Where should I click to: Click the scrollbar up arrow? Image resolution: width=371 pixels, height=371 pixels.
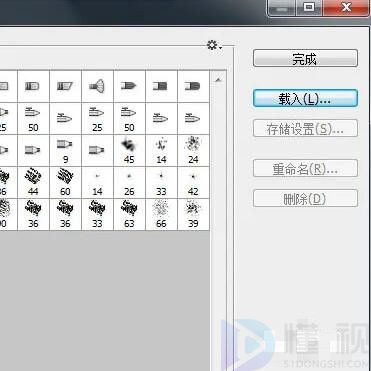coord(218,80)
